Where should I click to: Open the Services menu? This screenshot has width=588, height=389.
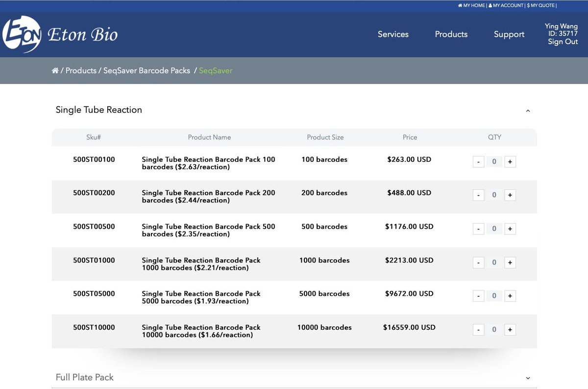[393, 34]
